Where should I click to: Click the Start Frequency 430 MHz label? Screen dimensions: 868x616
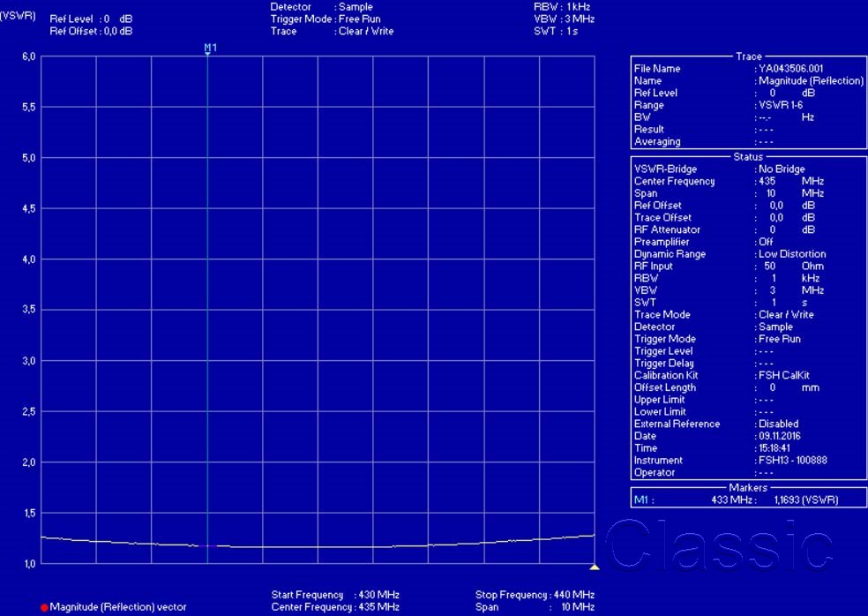(335, 595)
